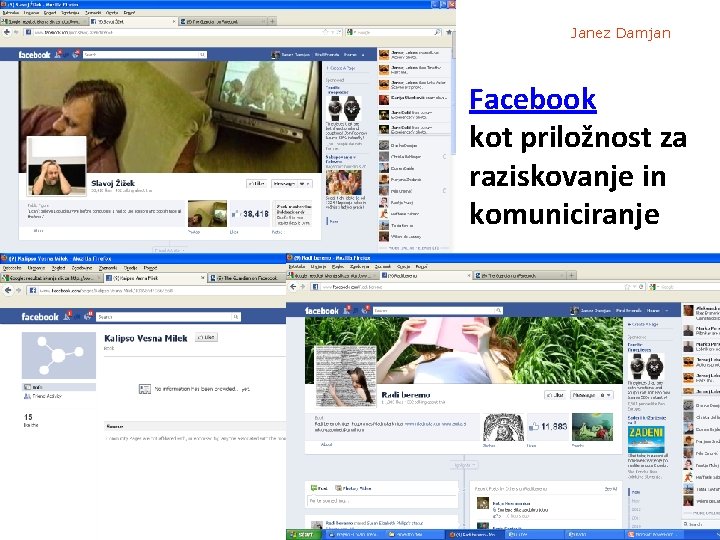This screenshot has height=540, width=720.
Task: Open account dropdown arrow in Radi beremo Facebook bar
Action: [x=667, y=311]
